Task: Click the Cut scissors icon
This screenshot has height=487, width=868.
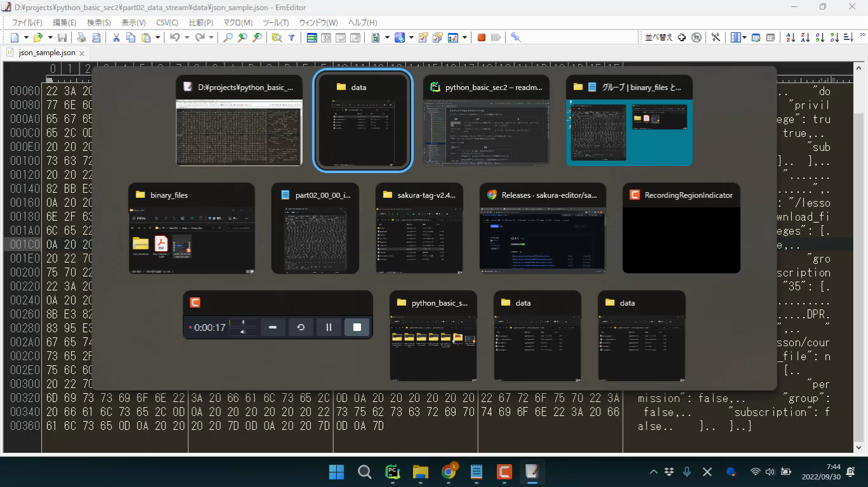Action: click(116, 37)
